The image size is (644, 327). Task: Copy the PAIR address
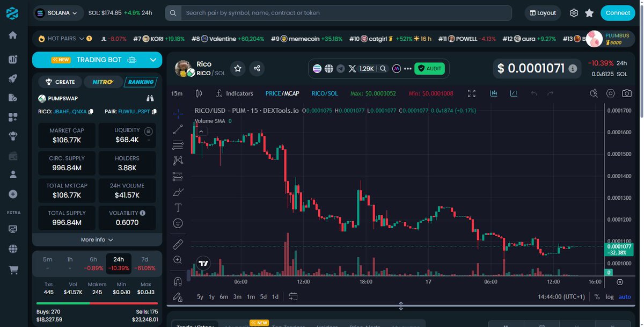click(154, 112)
